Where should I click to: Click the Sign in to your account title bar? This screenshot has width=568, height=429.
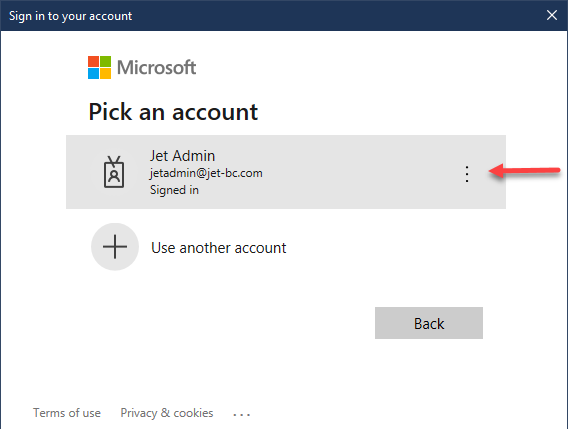(x=70, y=16)
